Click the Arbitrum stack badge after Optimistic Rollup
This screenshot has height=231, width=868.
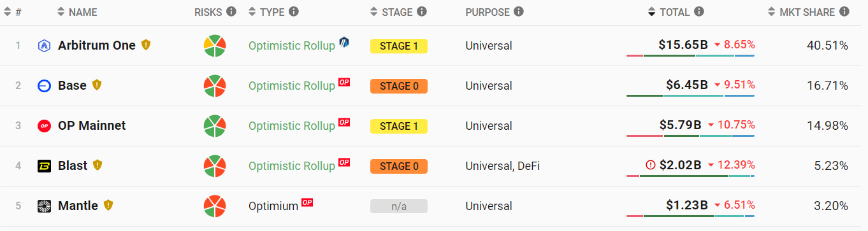click(344, 43)
